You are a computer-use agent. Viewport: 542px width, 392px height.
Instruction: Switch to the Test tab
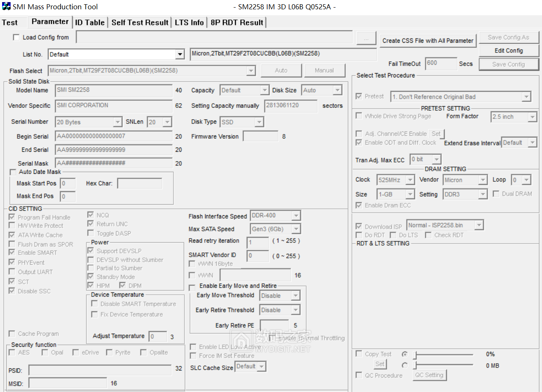coord(10,22)
